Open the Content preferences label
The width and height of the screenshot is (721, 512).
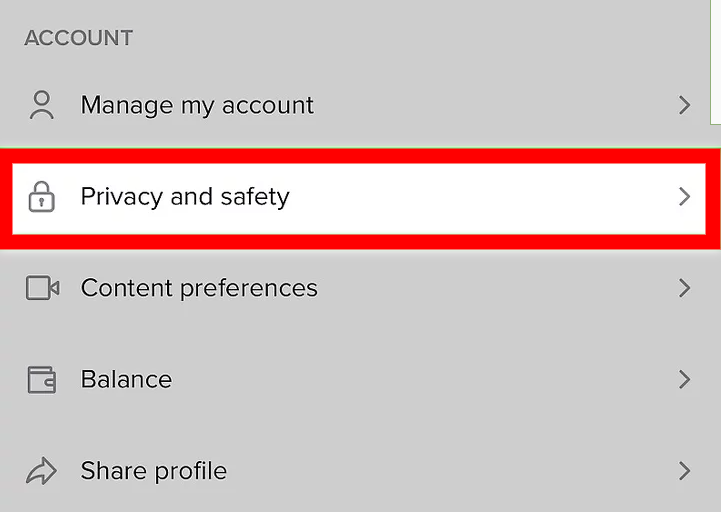point(199,288)
